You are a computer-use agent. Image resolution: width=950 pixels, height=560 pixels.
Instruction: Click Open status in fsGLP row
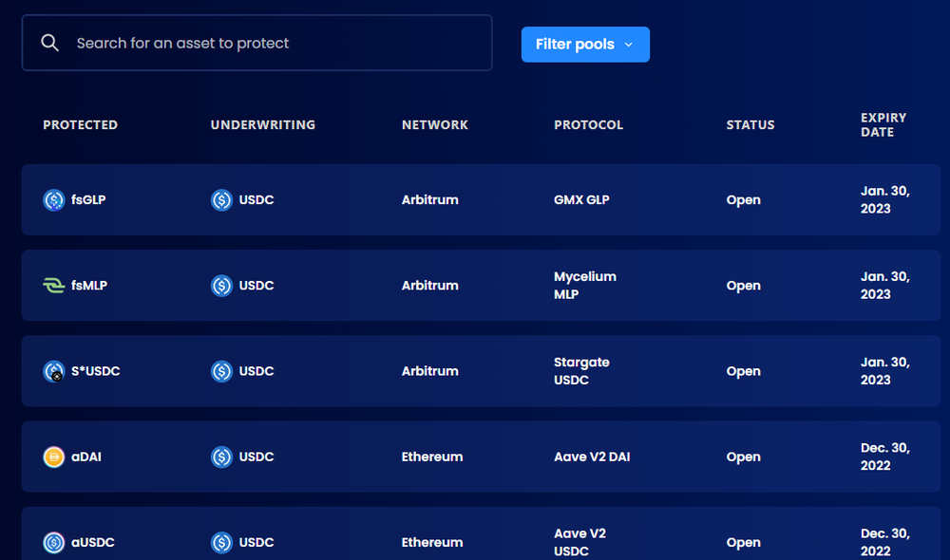click(744, 199)
